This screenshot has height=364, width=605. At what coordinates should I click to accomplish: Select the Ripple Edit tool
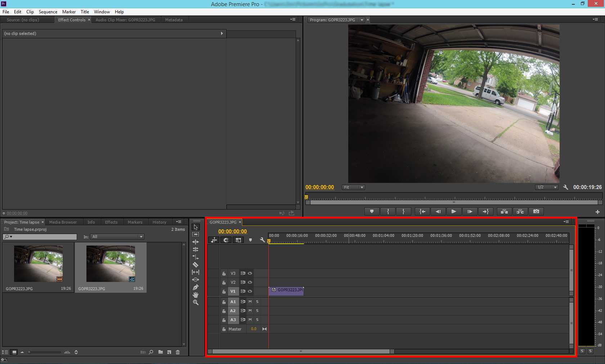pos(196,242)
